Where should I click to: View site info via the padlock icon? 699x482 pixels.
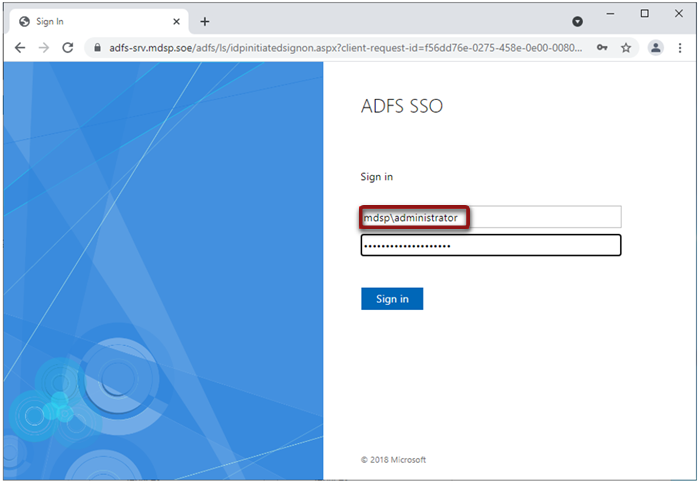(x=97, y=48)
